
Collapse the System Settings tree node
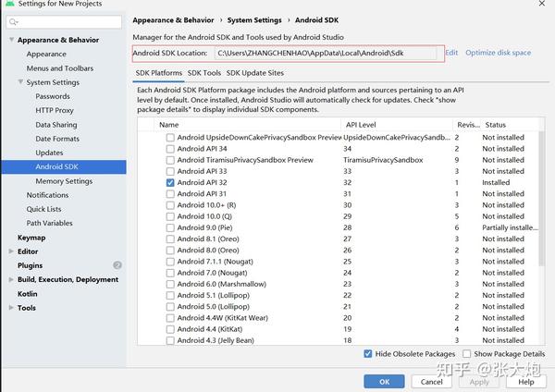point(19,82)
